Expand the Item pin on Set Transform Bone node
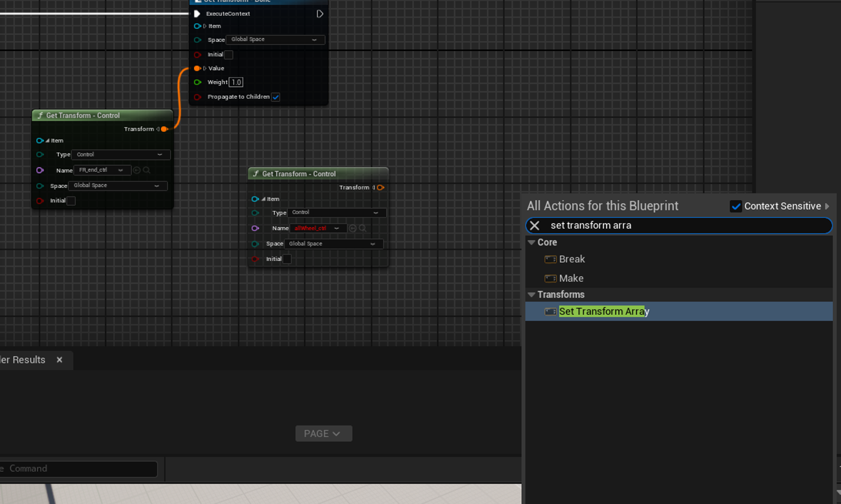The height and width of the screenshot is (504, 841). click(x=205, y=26)
